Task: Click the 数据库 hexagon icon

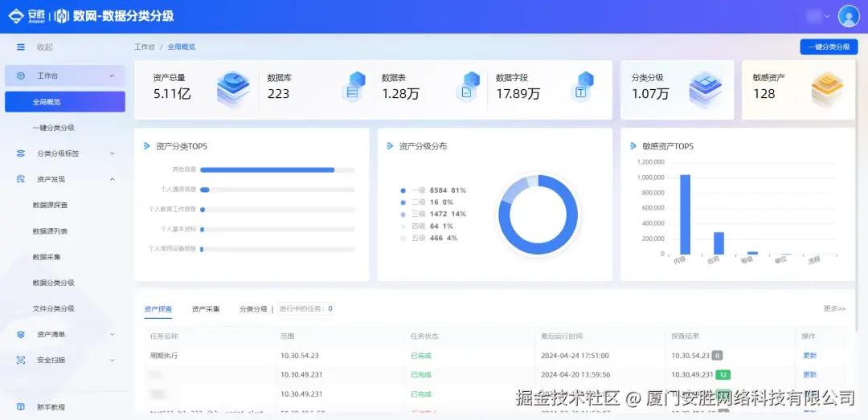Action: pos(354,87)
